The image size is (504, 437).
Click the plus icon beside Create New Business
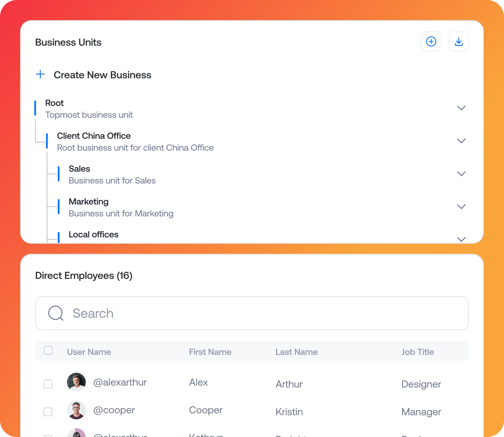(40, 75)
